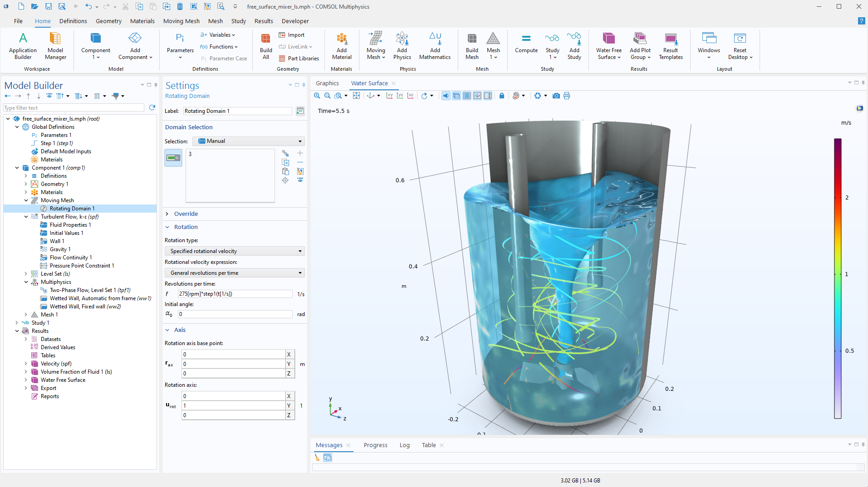
Task: Toggle the grid display button
Action: 467,96
